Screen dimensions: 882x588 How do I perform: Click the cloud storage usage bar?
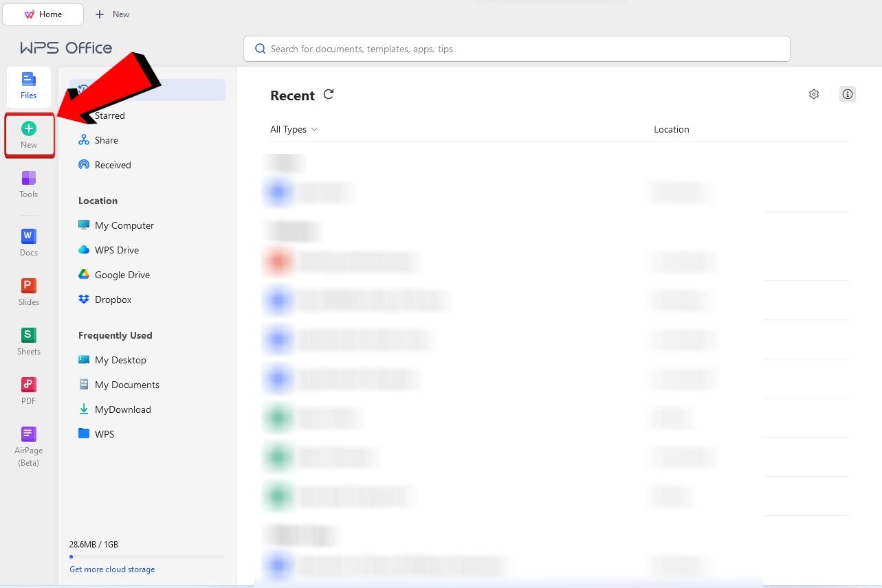[x=147, y=556]
